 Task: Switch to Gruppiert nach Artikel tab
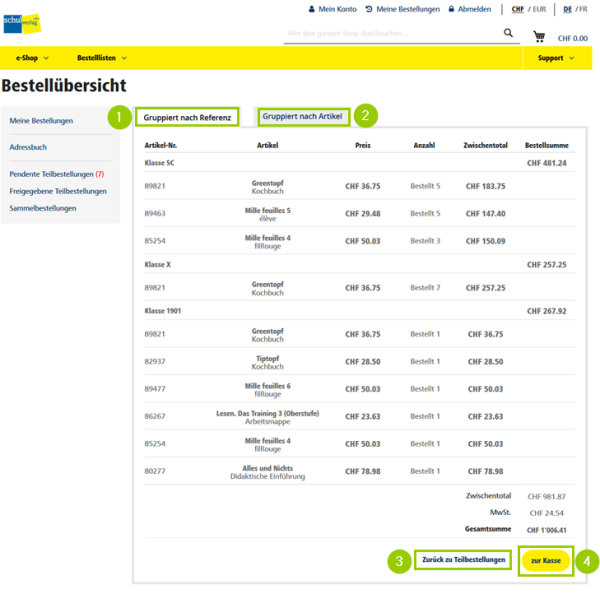(x=302, y=117)
